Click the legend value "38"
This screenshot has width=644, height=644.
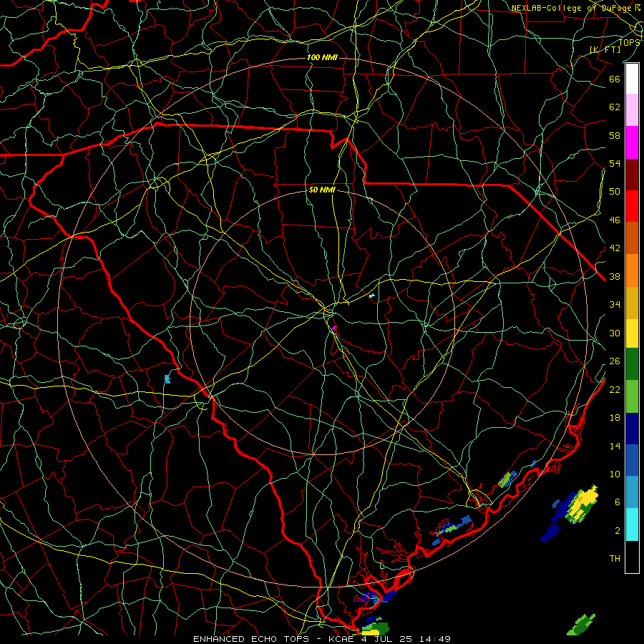tap(615, 277)
